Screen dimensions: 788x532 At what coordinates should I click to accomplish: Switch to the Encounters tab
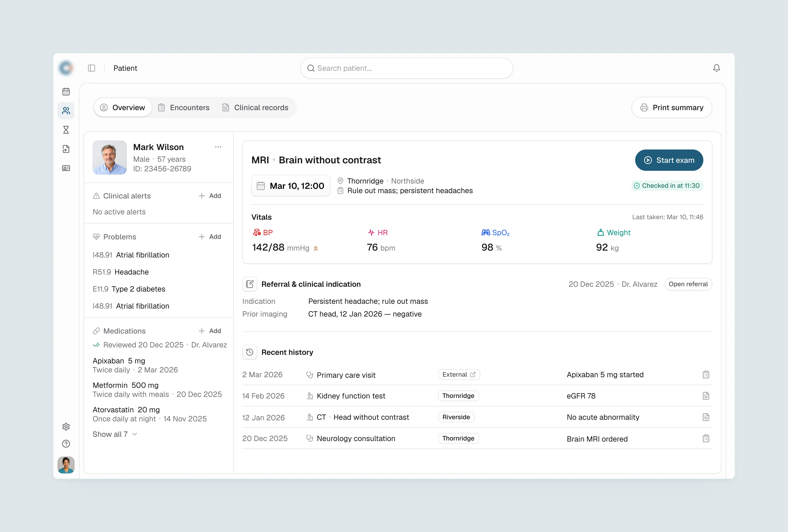184,107
